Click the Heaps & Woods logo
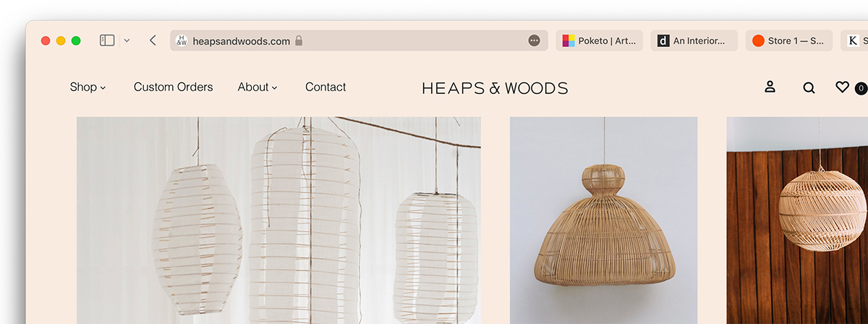The height and width of the screenshot is (324, 868). click(x=495, y=88)
